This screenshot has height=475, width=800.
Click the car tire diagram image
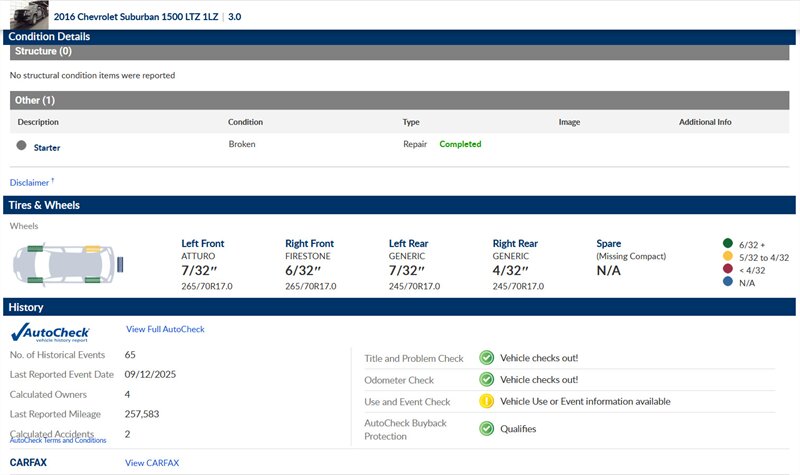(67, 264)
